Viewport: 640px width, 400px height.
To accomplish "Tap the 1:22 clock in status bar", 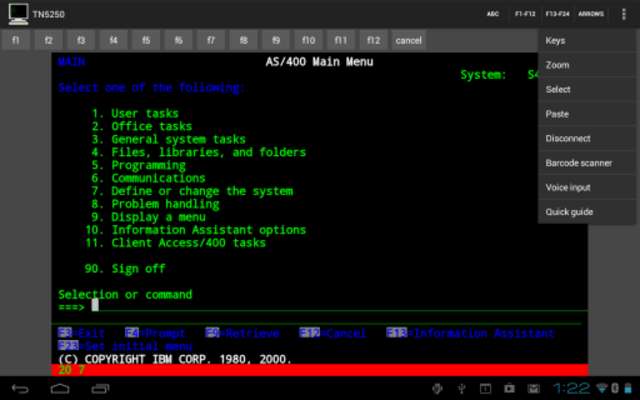I will tap(571, 388).
